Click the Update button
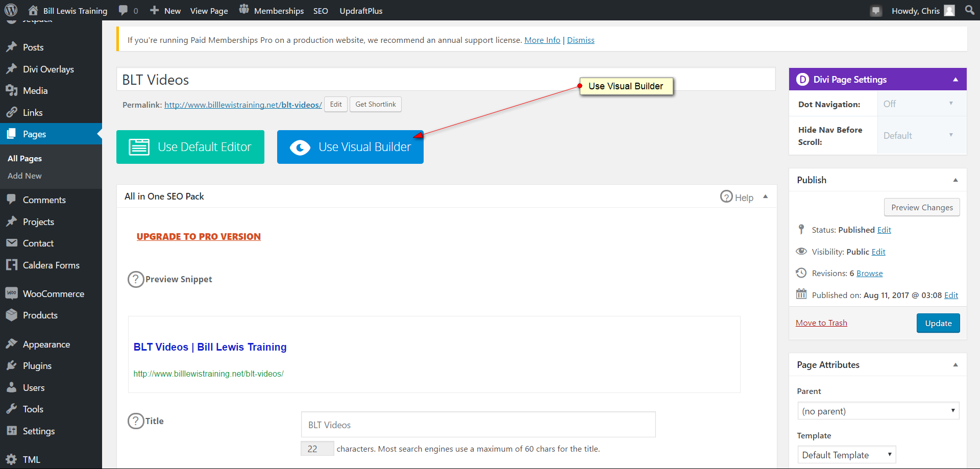The height and width of the screenshot is (469, 980). [938, 323]
